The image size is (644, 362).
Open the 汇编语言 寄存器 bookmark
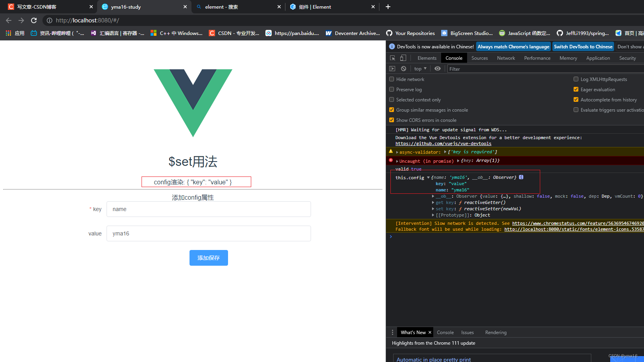coord(117,33)
